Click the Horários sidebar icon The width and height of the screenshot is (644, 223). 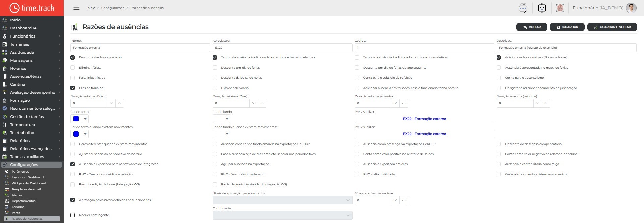pyautogui.click(x=5, y=68)
